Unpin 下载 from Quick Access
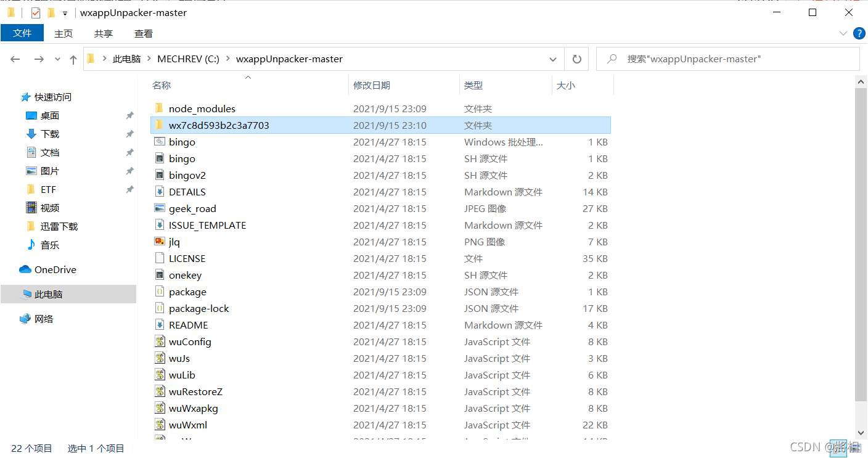The height and width of the screenshot is (458, 868). (129, 134)
